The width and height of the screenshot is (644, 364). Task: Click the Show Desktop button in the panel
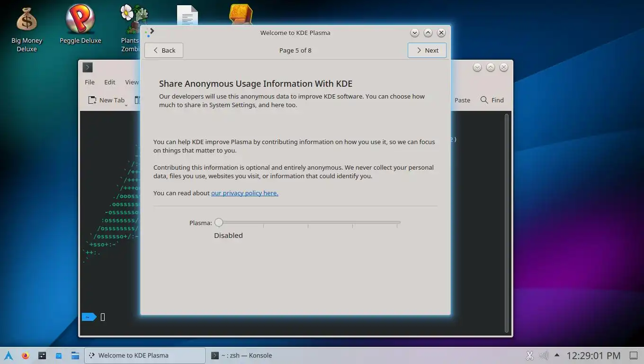pyautogui.click(x=633, y=355)
